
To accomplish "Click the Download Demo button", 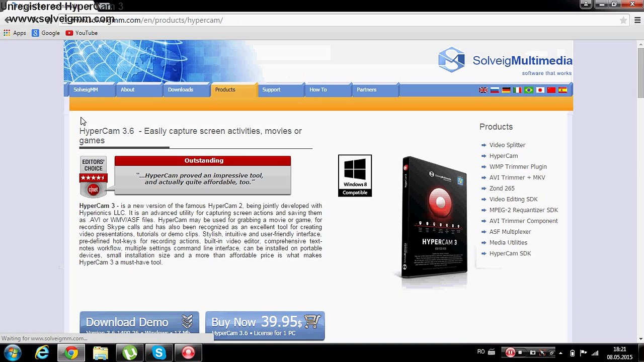I will click(139, 325).
